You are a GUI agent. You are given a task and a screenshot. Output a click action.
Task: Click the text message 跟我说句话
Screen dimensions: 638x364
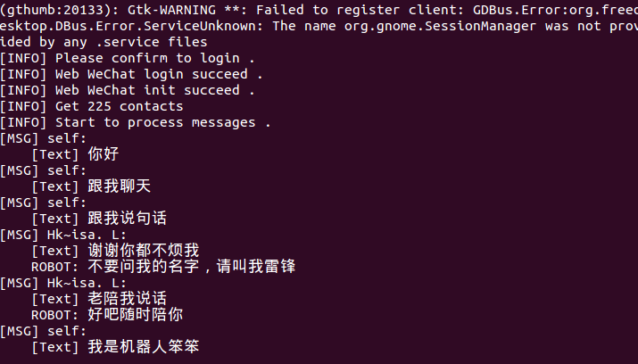click(x=128, y=219)
